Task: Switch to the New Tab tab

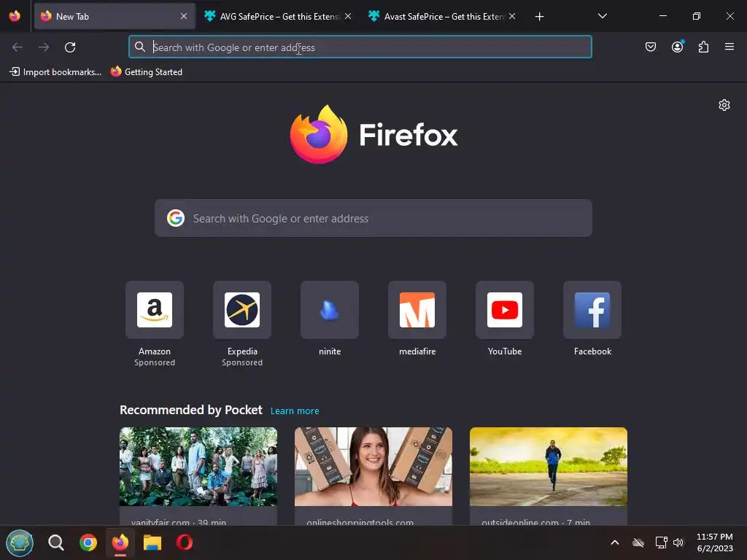Action: pos(115,16)
